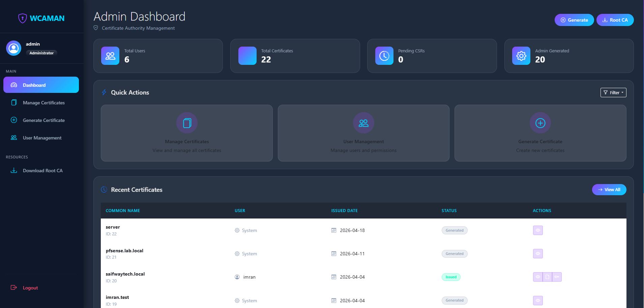Click the USER column header
Image resolution: width=644 pixels, height=308 pixels.
240,210
